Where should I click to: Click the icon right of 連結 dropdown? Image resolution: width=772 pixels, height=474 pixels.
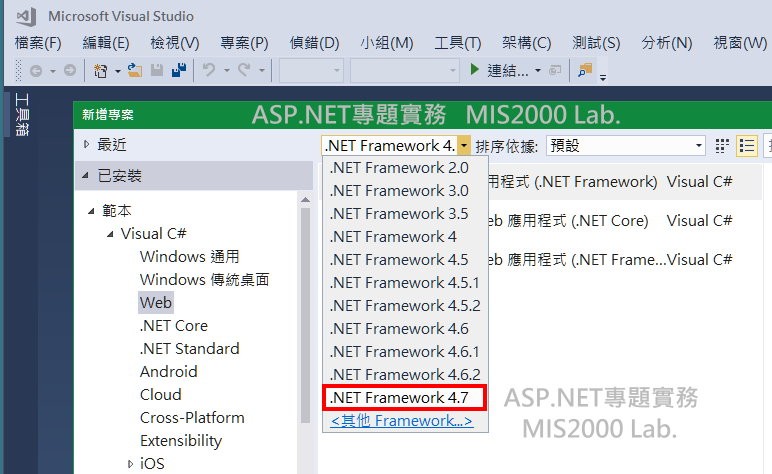click(555, 70)
